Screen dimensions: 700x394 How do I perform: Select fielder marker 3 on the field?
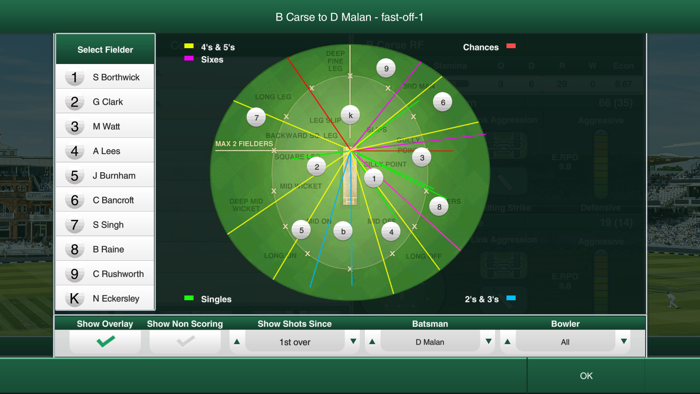(x=421, y=158)
